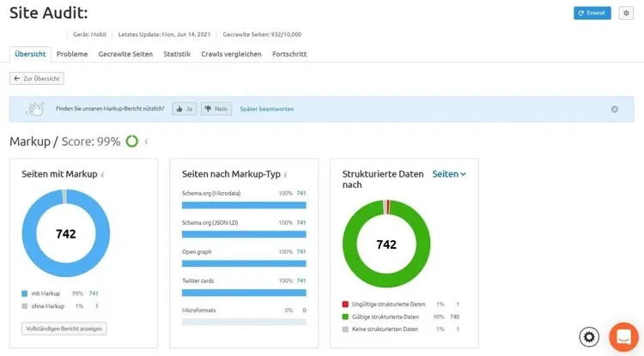Click the 741 count next to mit Markup

click(x=94, y=293)
